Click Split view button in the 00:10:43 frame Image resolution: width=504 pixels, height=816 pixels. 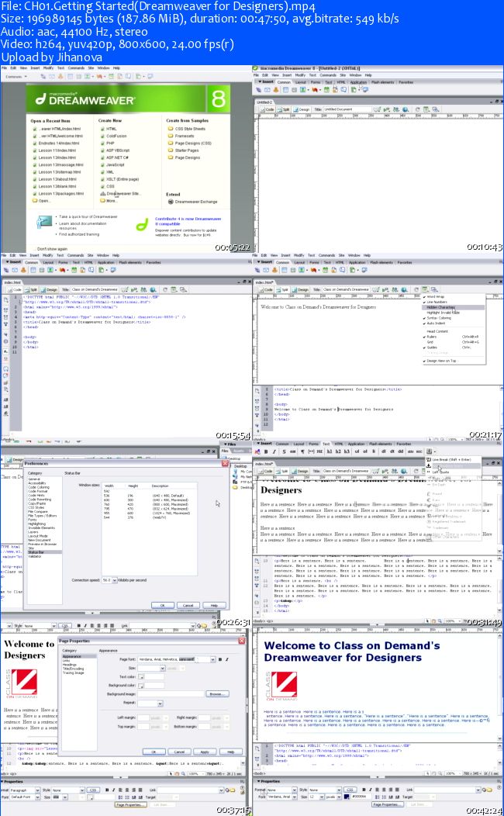pos(284,110)
